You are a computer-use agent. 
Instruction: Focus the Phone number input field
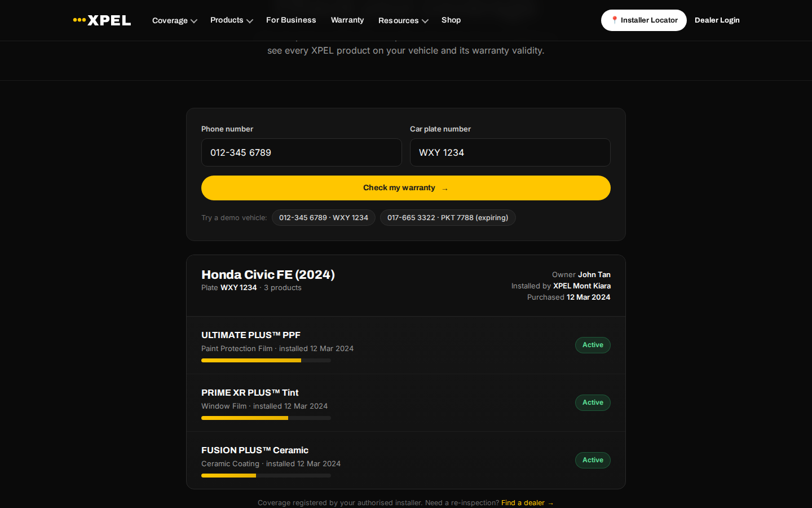302,152
